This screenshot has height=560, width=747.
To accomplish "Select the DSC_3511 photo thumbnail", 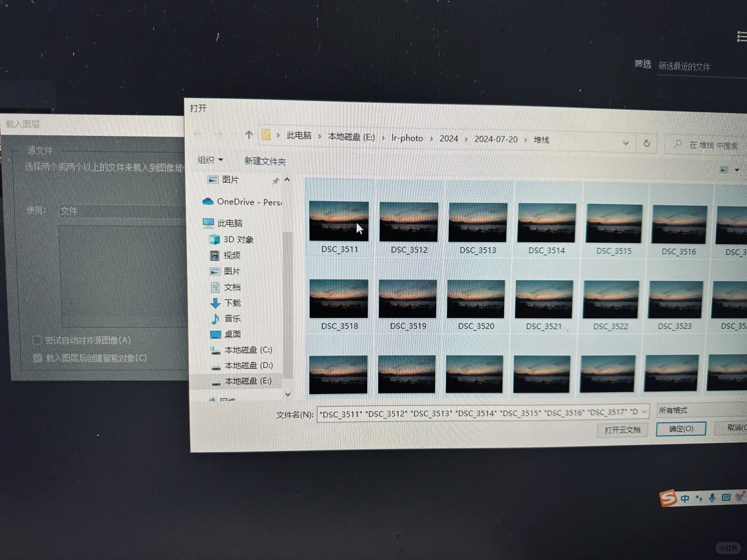I will pos(339,221).
